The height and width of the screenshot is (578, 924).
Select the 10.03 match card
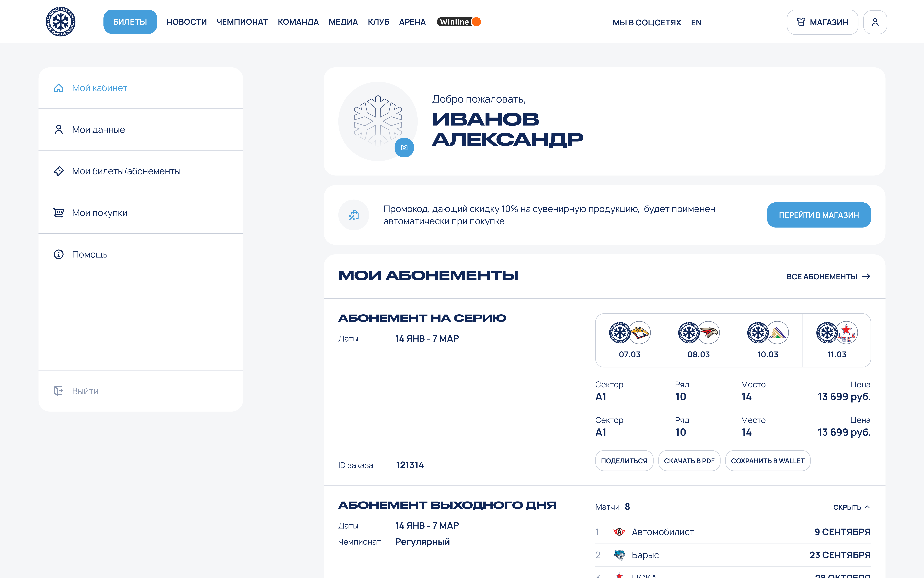pos(767,340)
